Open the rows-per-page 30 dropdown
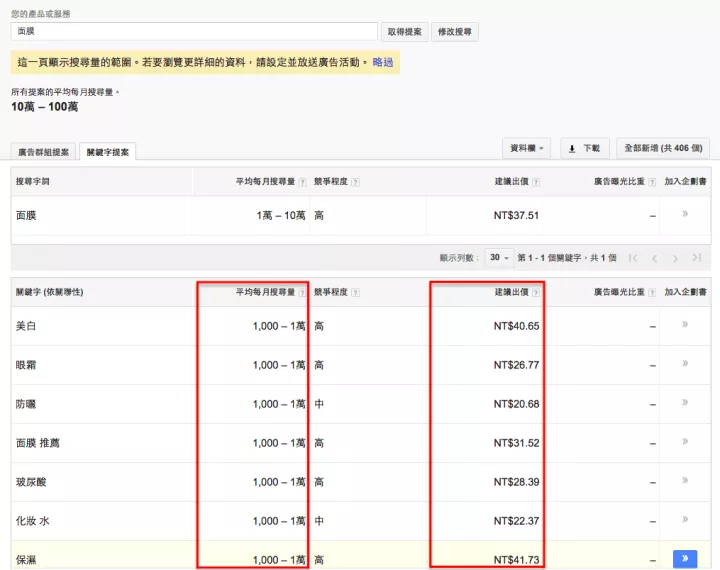720x570 pixels. (499, 257)
